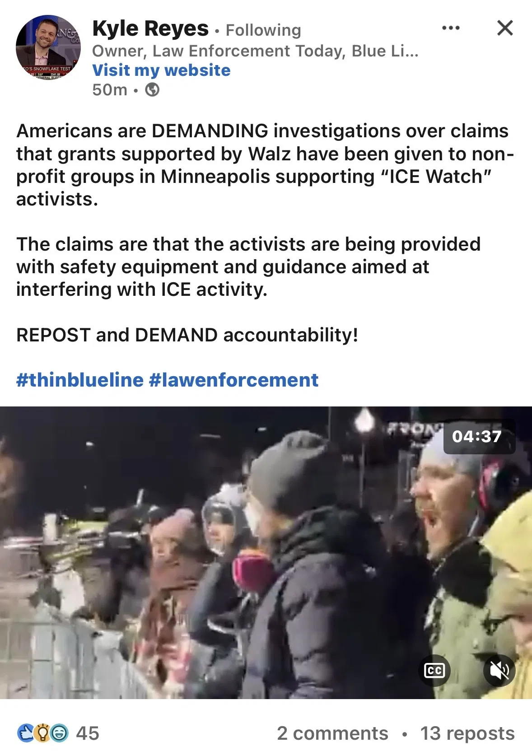The height and width of the screenshot is (756, 532).
Task: Click the 04:37 video duration badge
Action: (x=479, y=436)
